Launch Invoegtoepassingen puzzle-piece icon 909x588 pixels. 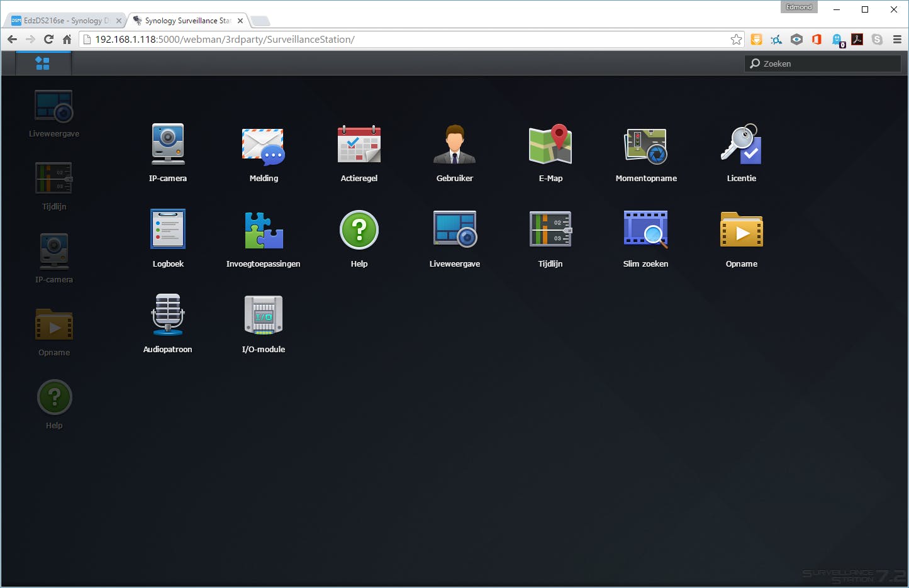pyautogui.click(x=264, y=230)
